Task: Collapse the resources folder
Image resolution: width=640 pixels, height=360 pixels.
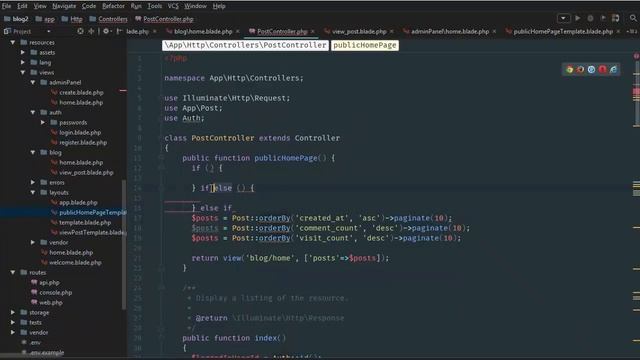Action: [x=13, y=42]
